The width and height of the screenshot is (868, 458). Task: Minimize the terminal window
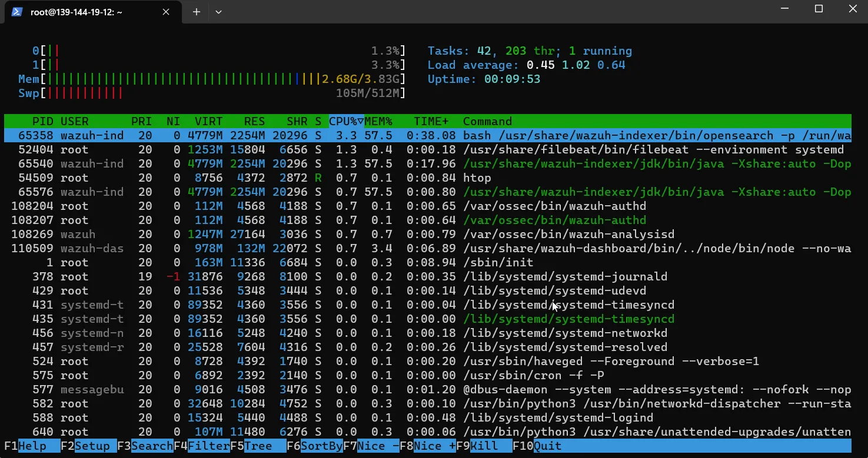pos(784,9)
